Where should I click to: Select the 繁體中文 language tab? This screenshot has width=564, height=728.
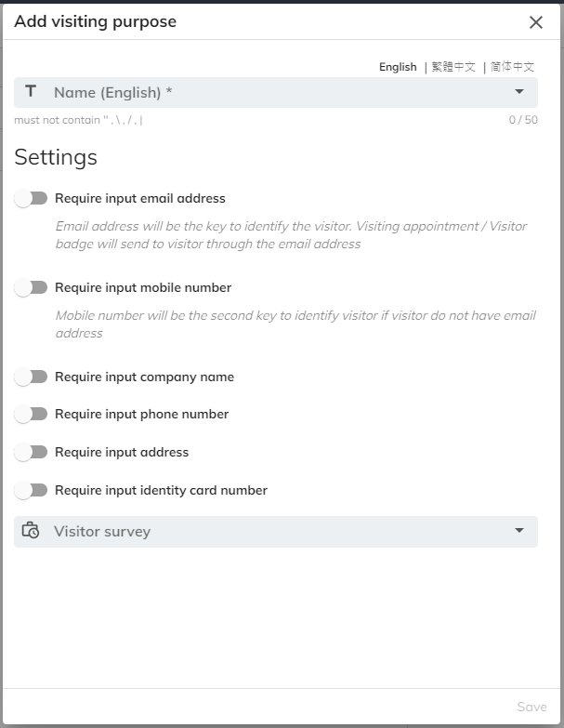(x=453, y=67)
